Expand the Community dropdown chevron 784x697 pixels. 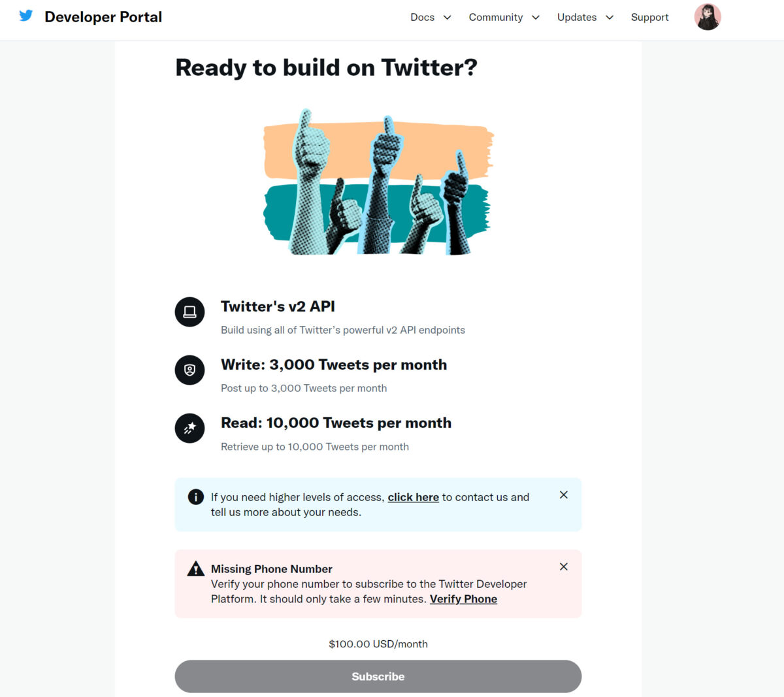[x=536, y=18]
